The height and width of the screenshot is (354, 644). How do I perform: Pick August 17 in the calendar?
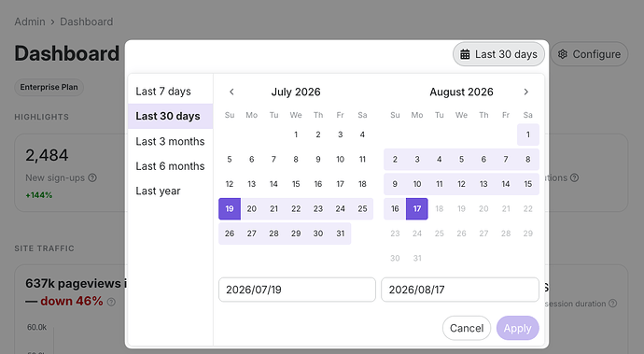click(x=417, y=209)
